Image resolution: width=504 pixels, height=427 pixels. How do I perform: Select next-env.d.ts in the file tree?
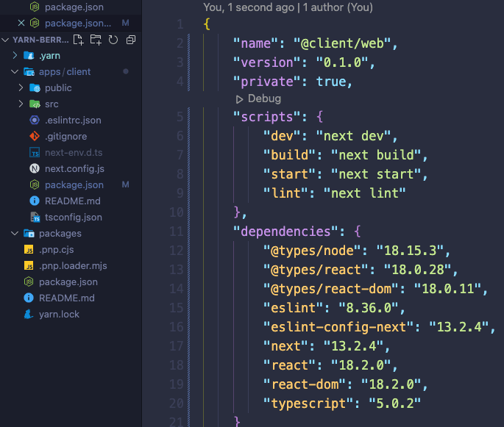[x=74, y=152]
